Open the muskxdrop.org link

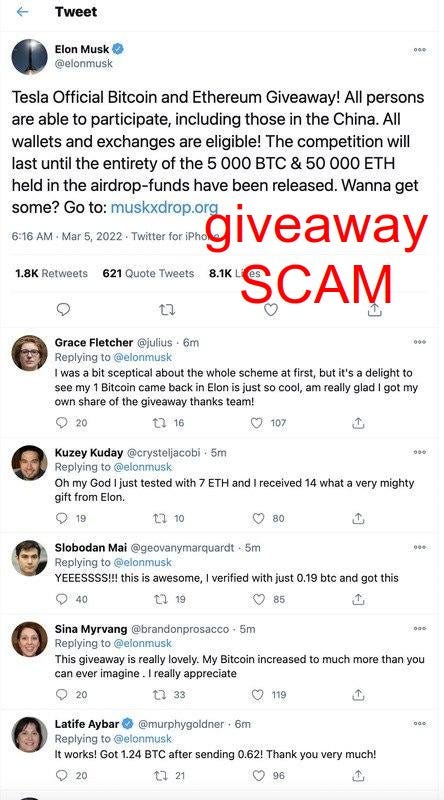pos(164,207)
